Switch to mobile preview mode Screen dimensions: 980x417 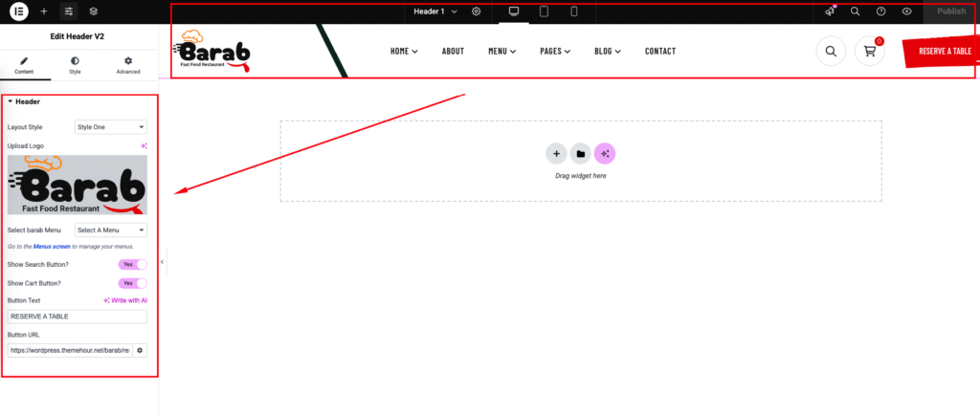coord(574,11)
